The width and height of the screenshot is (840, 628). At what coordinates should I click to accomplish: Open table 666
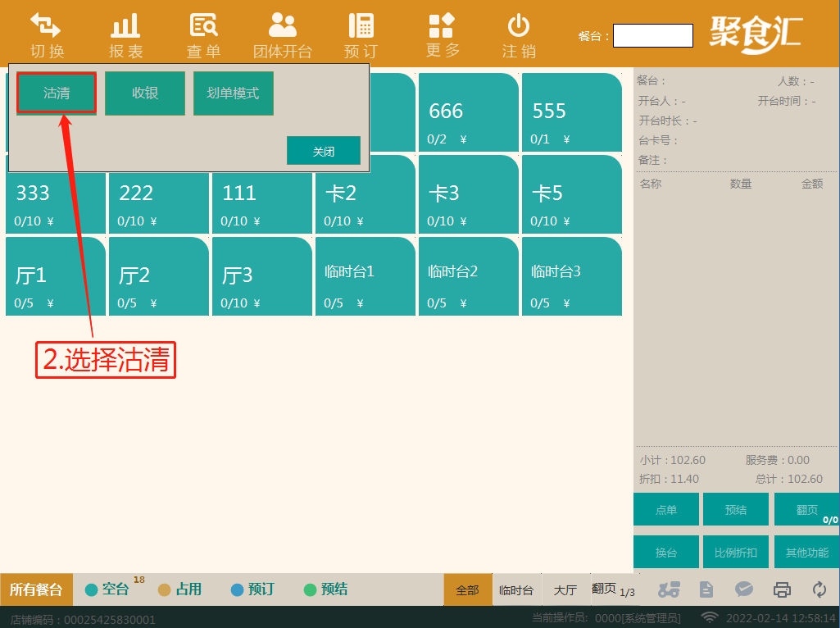tap(469, 112)
